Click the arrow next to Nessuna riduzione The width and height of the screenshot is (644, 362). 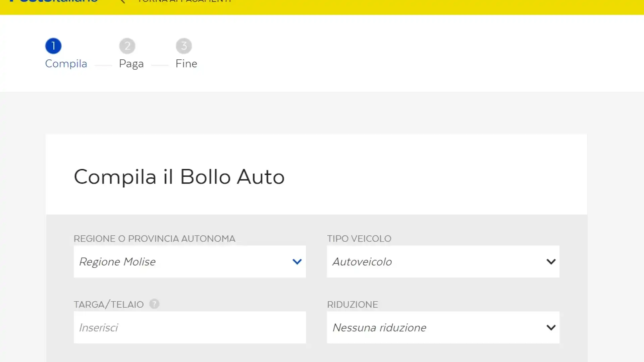[x=551, y=327]
